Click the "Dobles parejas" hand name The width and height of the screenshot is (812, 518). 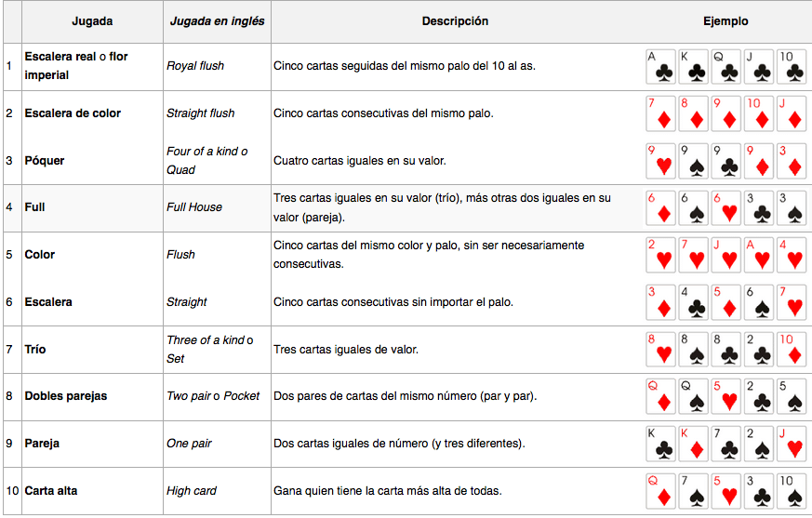coord(66,396)
